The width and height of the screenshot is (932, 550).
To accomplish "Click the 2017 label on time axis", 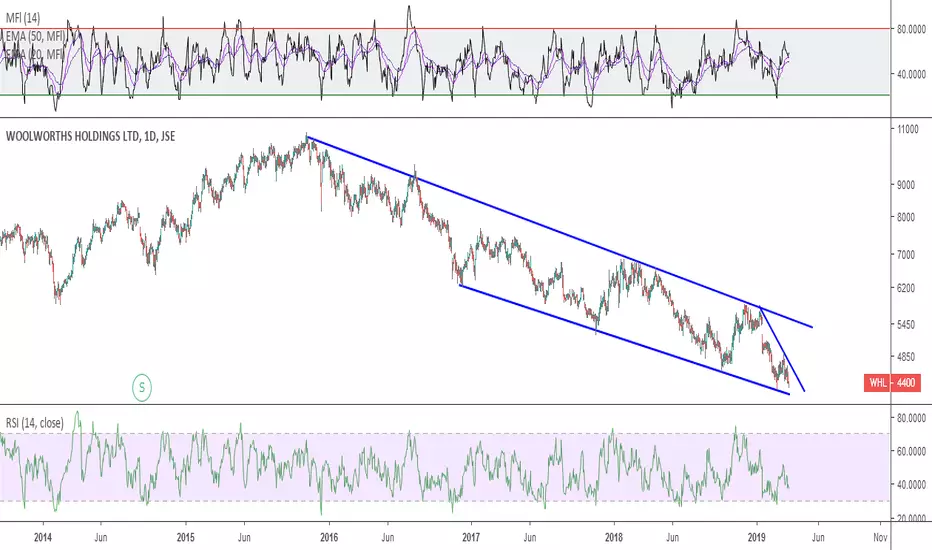I will pos(471,538).
